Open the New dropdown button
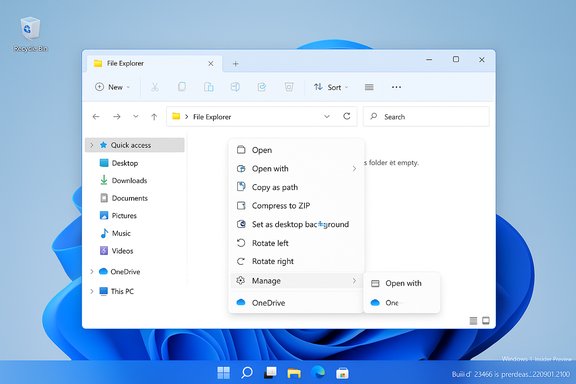The image size is (576, 384). [112, 87]
